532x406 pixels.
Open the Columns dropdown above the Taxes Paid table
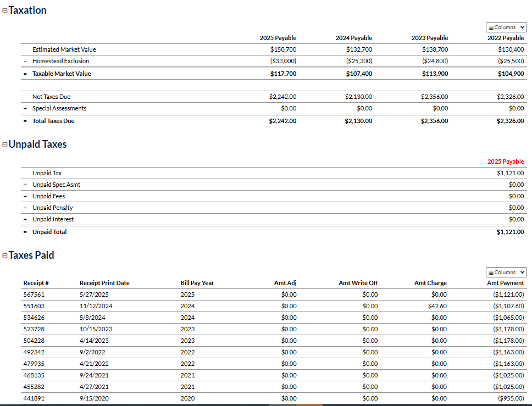506,272
